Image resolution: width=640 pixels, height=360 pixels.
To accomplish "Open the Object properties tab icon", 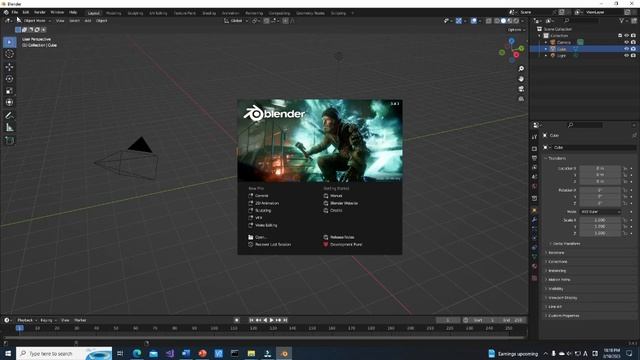I will click(534, 211).
